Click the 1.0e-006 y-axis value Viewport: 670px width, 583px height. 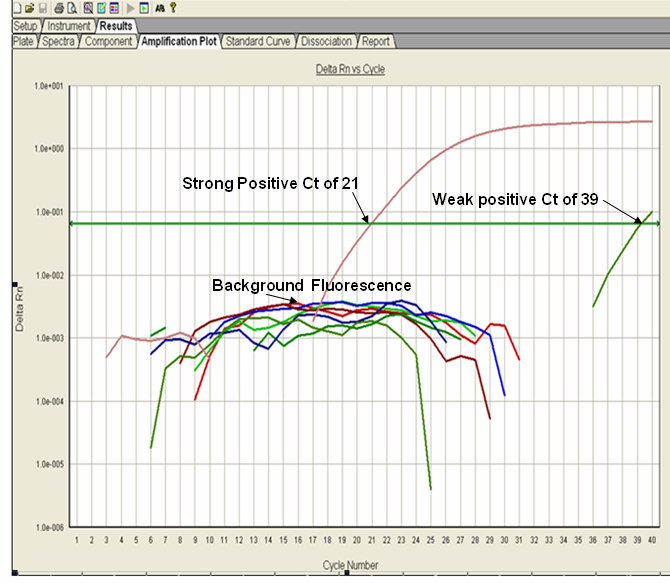click(50, 527)
